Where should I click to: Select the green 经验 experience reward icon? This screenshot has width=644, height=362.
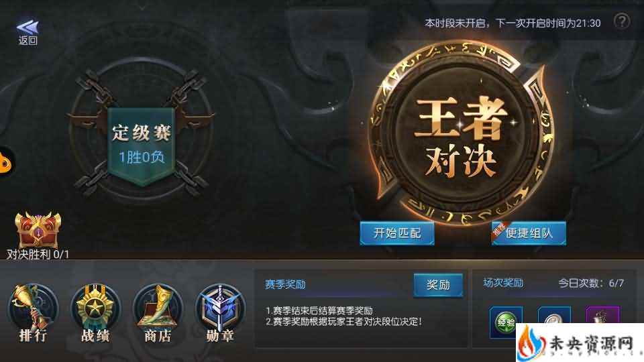pos(506,322)
